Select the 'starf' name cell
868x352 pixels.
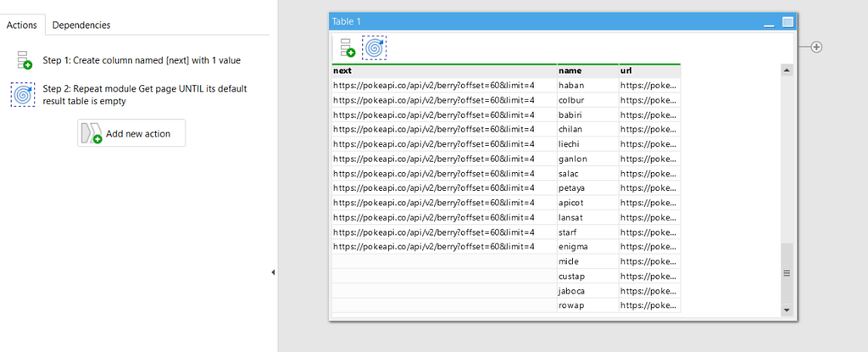coord(588,232)
